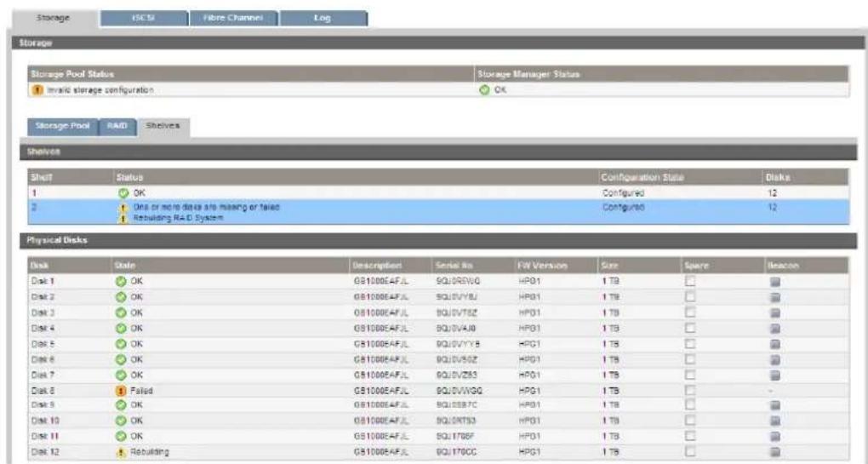
Task: Tick the Spare checkbox for Disk 1
Action: tap(690, 281)
